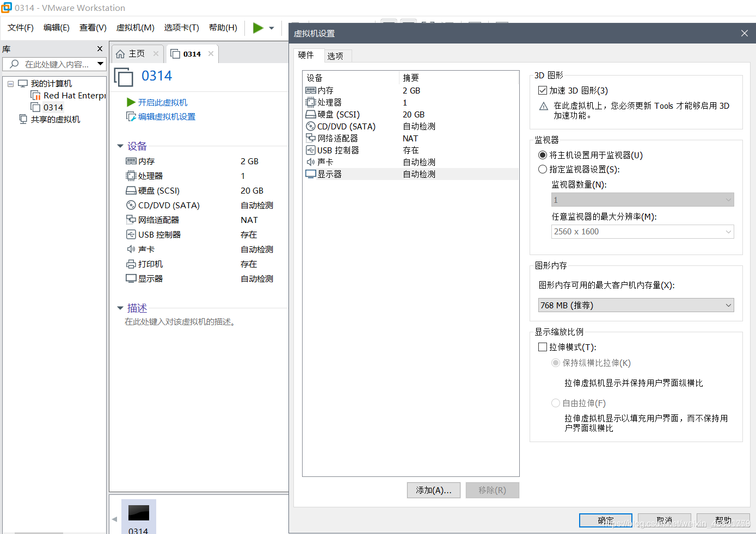The height and width of the screenshot is (534, 756).
Task: Collapse the 设备 section in main window
Action: [120, 146]
